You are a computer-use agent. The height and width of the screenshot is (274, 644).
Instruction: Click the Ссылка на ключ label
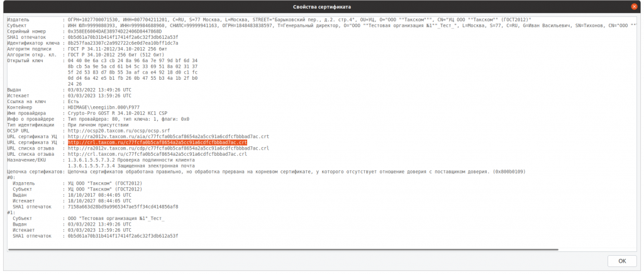(x=26, y=101)
